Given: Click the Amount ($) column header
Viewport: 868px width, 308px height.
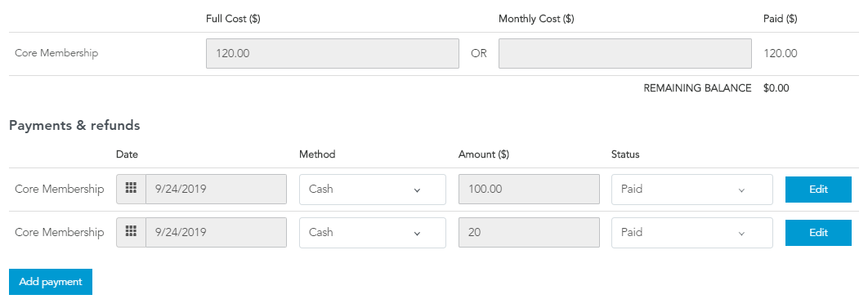Looking at the screenshot, I should 484,154.
